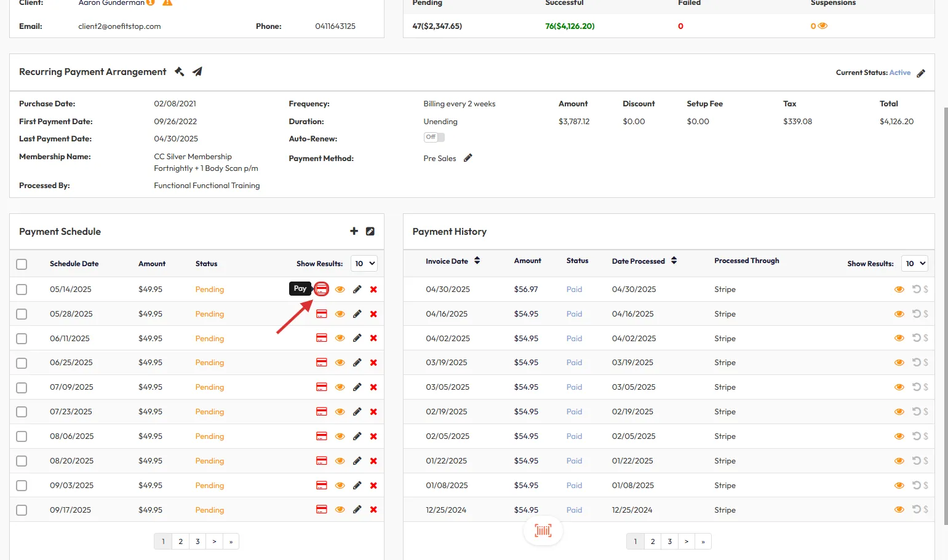Open Payment History Show Results dropdown
Viewport: 948px width, 560px height.
[914, 264]
